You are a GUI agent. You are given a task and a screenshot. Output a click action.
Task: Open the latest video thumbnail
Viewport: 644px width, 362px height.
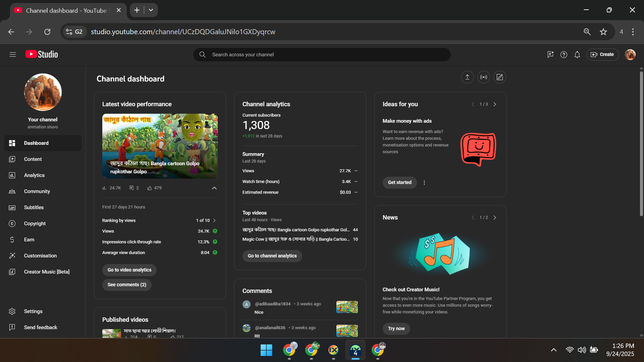(160, 146)
